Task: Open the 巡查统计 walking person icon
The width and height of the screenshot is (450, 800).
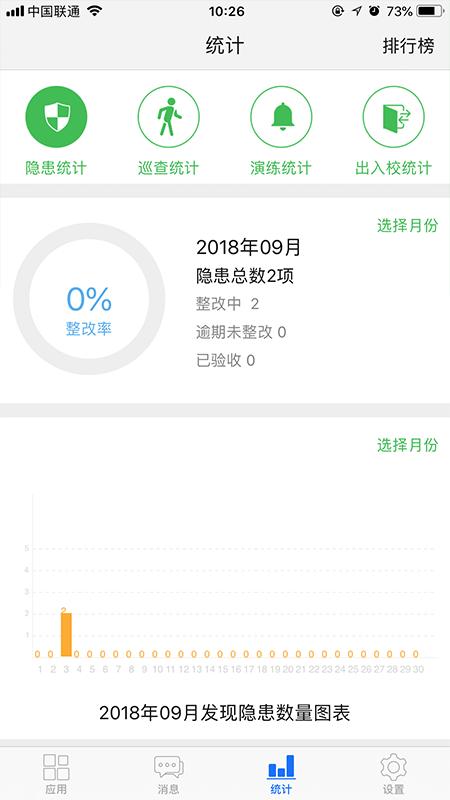Action: [x=168, y=117]
